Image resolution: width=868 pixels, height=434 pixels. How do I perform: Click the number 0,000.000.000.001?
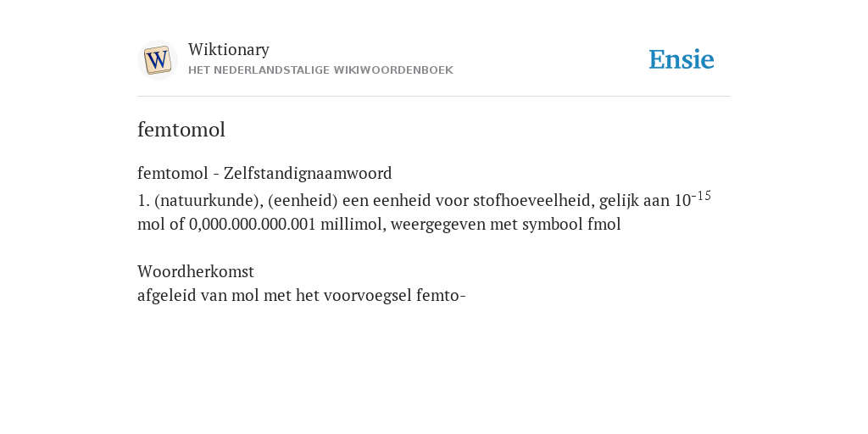pos(253,224)
